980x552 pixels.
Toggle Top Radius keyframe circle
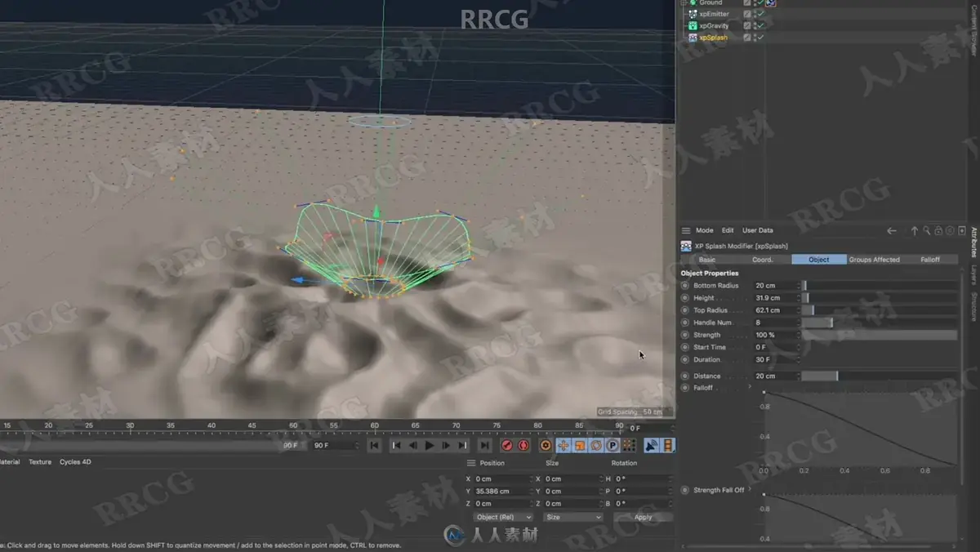pyautogui.click(x=685, y=310)
